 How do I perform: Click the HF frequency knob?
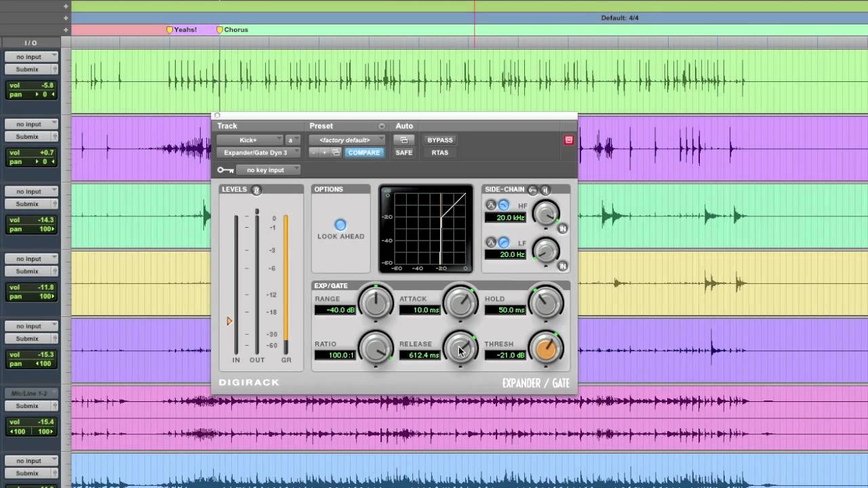coord(545,213)
